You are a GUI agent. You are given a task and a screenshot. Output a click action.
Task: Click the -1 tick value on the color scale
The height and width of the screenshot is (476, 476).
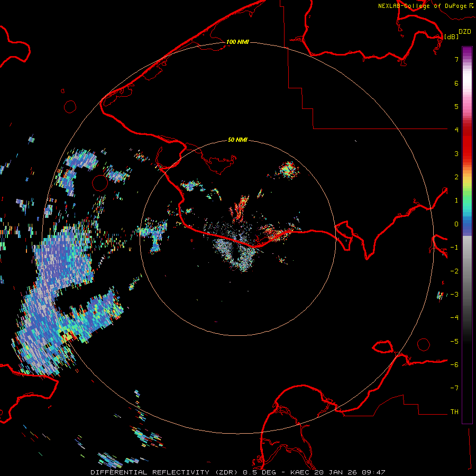point(454,248)
